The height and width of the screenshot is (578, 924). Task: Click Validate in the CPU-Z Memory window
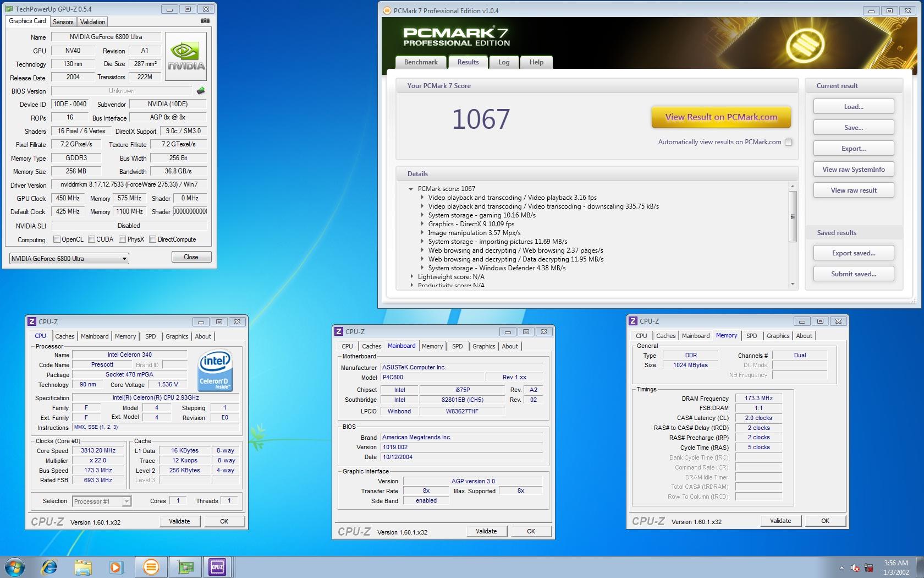click(780, 521)
